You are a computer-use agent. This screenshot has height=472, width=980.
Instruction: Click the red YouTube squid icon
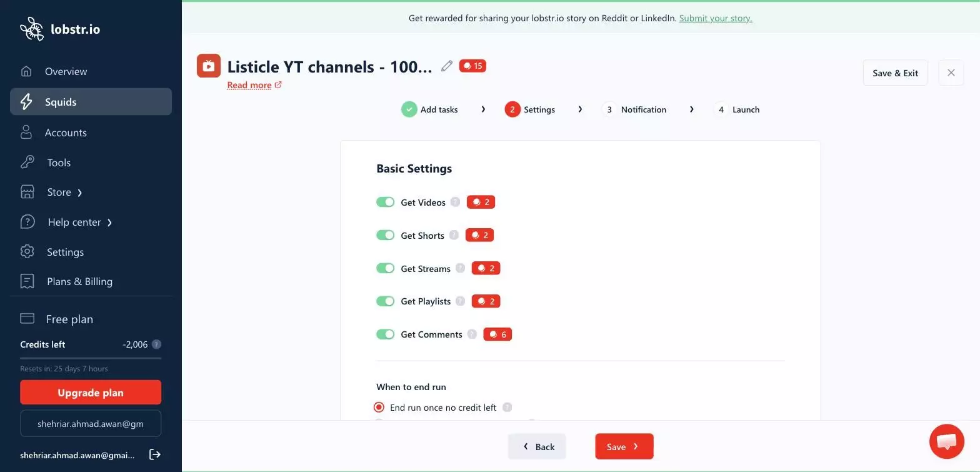tap(209, 66)
